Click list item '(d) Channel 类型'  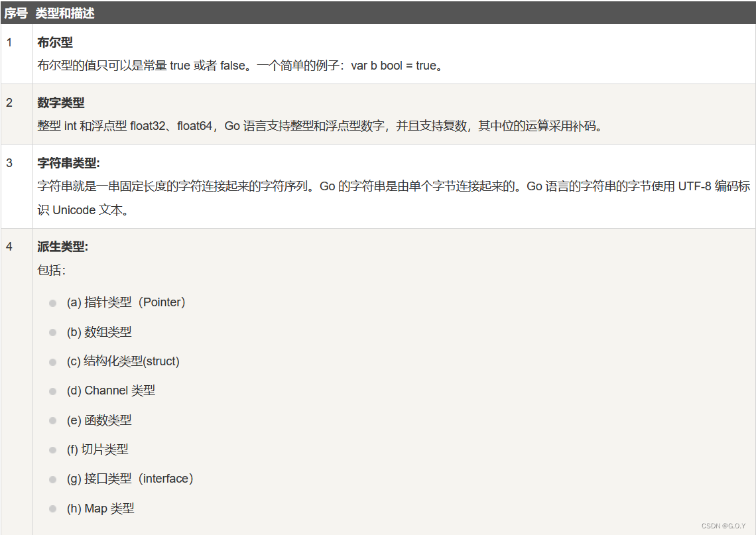tap(111, 391)
